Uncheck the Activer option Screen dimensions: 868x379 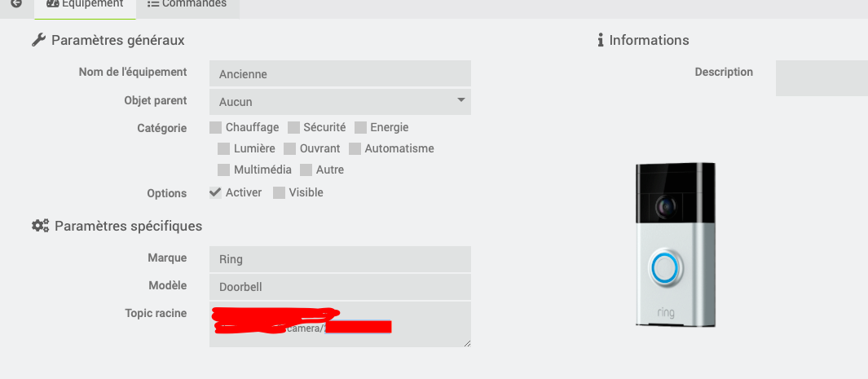point(216,192)
